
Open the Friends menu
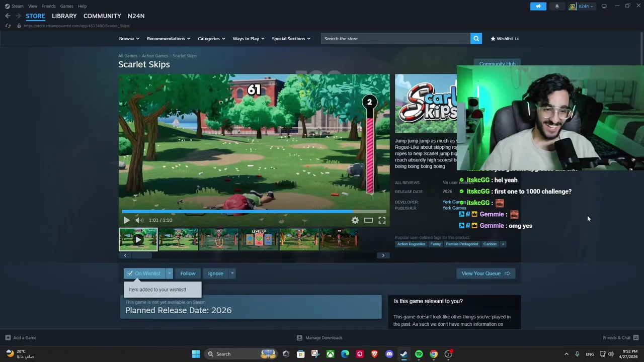(x=49, y=6)
